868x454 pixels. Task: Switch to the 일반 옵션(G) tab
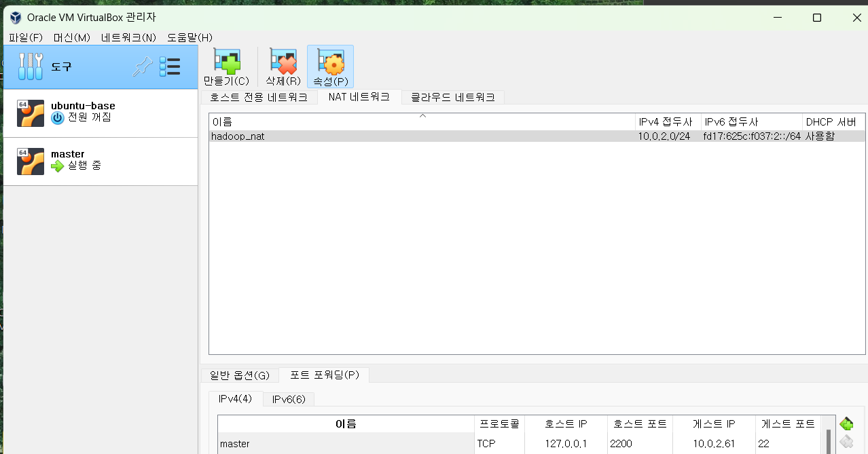pos(240,375)
